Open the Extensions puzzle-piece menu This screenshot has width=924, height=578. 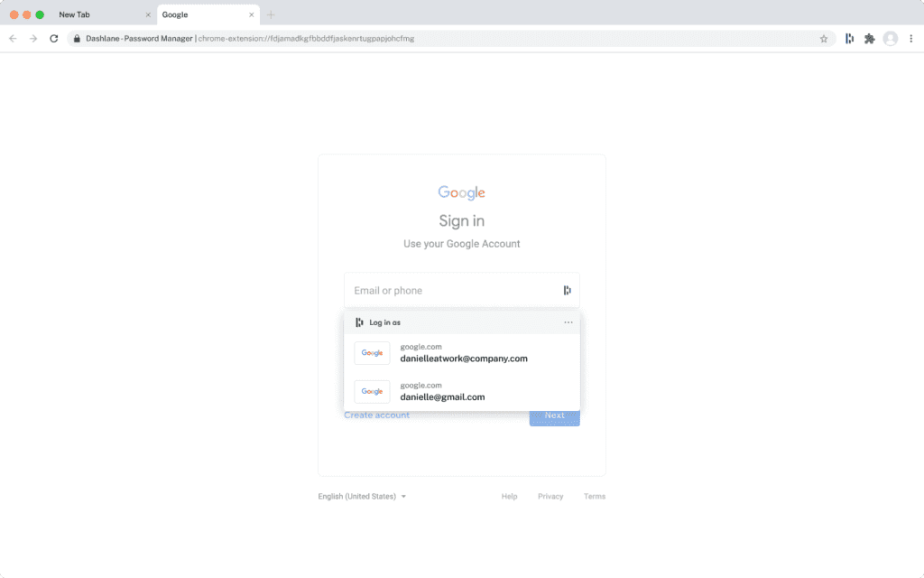(869, 38)
